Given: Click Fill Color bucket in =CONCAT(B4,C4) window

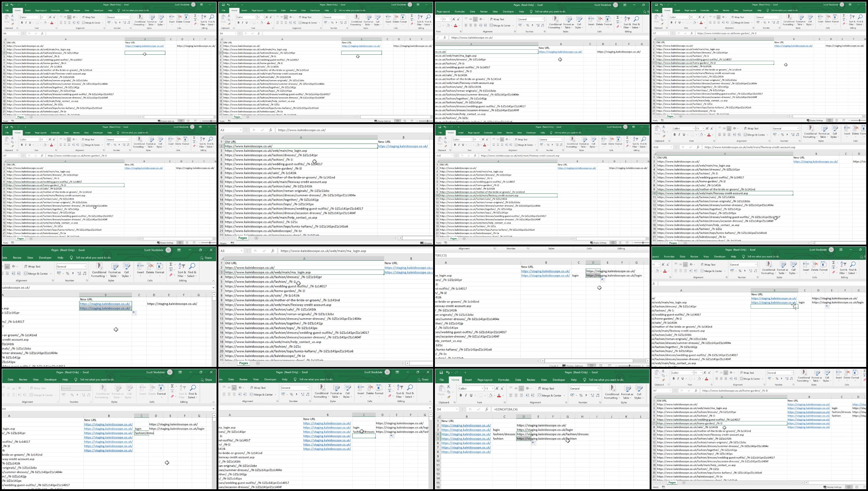Looking at the screenshot, I should click(490, 395).
